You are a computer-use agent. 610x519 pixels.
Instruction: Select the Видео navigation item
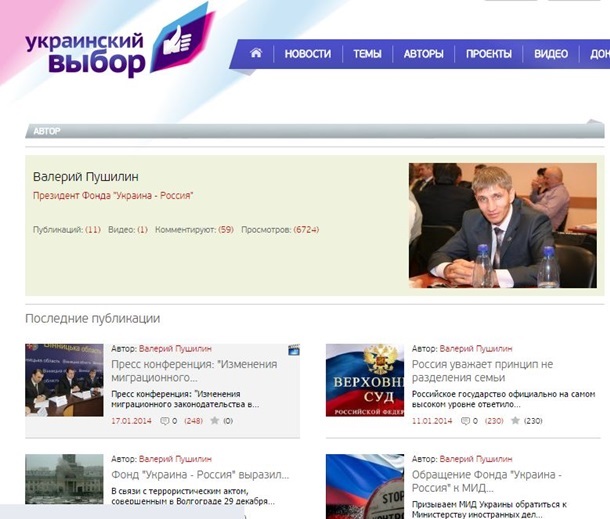[551, 54]
